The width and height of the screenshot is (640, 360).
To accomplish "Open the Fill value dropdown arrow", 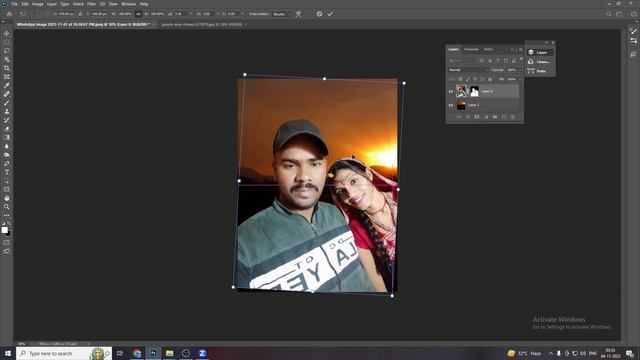I will tap(520, 79).
